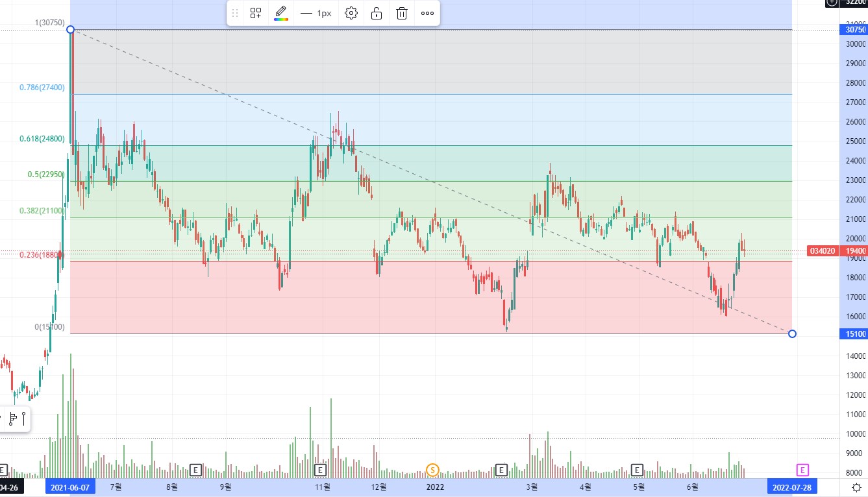
Task: Click the 0.618(24800) Fib level label
Action: [x=42, y=138]
